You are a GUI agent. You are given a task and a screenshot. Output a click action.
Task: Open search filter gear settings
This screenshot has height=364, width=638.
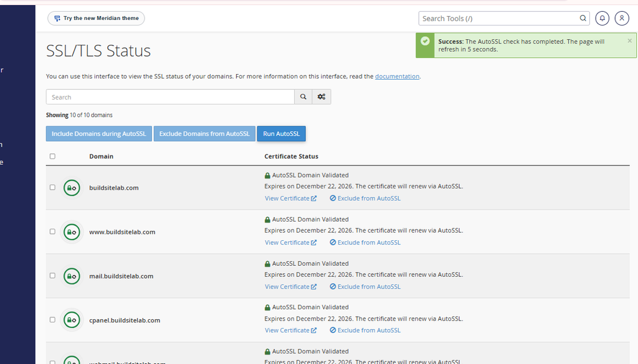[x=321, y=96]
